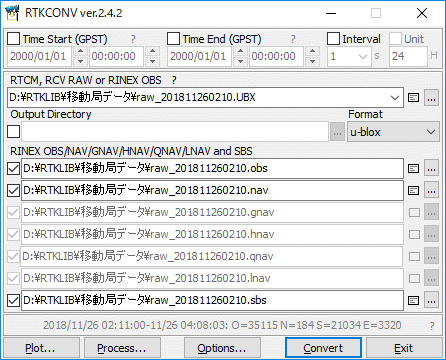
Task: Launch the Process... button
Action: 122,348
